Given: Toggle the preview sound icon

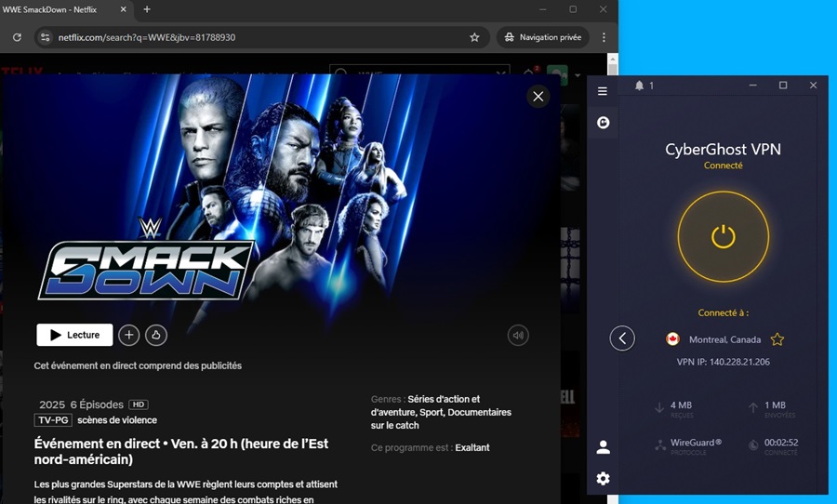Looking at the screenshot, I should point(518,336).
